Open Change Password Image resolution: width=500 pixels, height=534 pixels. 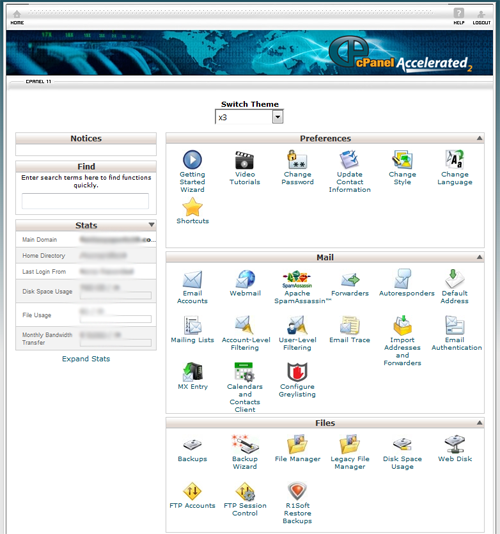coord(297,168)
